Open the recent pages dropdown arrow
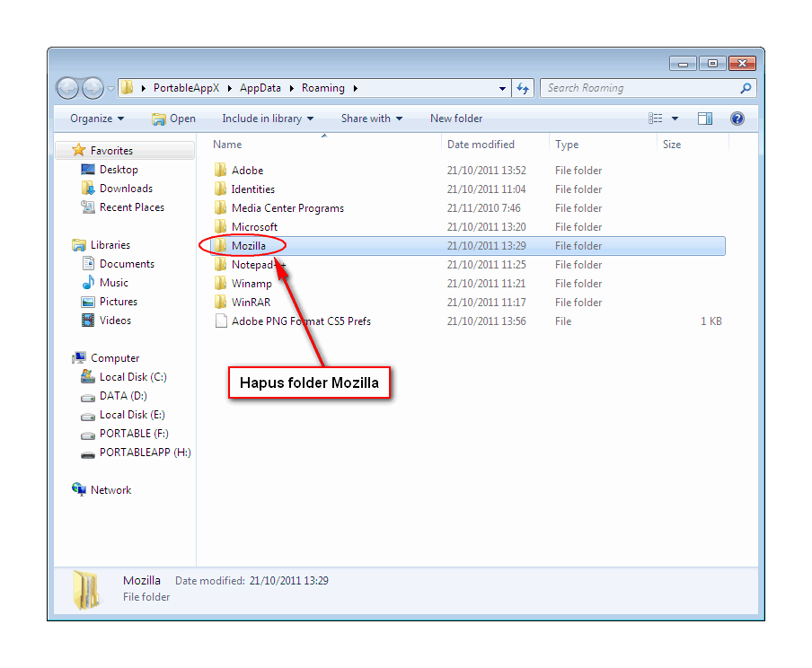 tap(110, 89)
